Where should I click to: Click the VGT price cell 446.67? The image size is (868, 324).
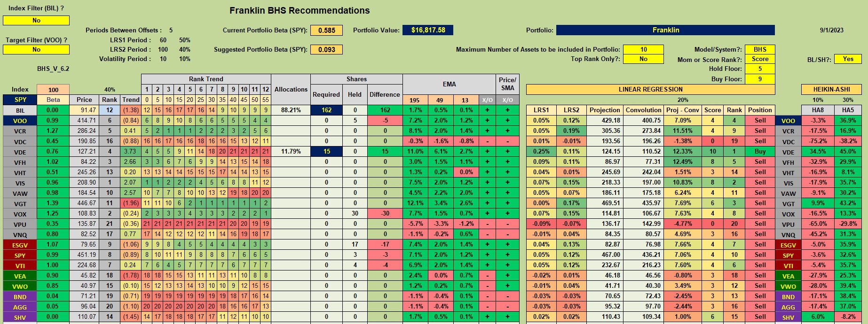tap(84, 203)
